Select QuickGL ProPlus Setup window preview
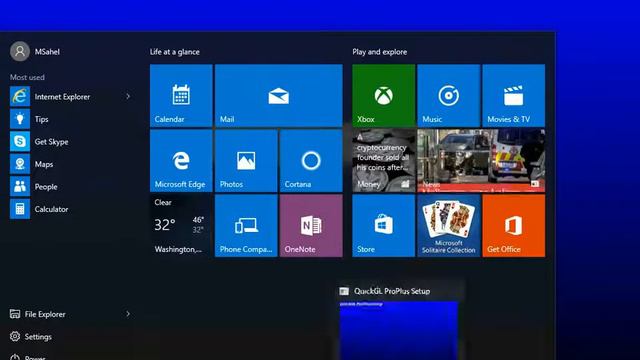The width and height of the screenshot is (640, 360). pyautogui.click(x=399, y=331)
